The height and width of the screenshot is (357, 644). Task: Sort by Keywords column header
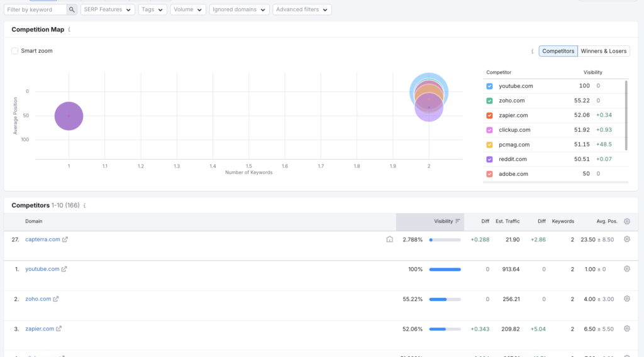pos(563,221)
